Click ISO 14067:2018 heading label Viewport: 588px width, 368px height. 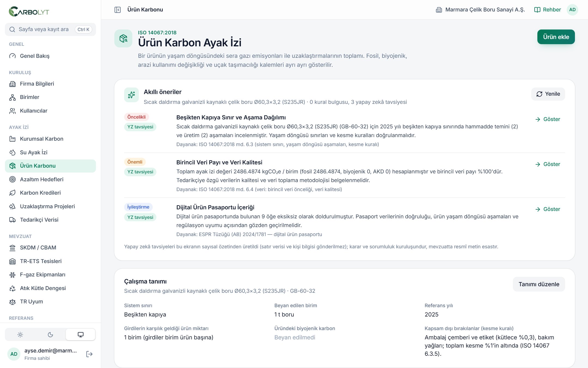[x=157, y=33]
